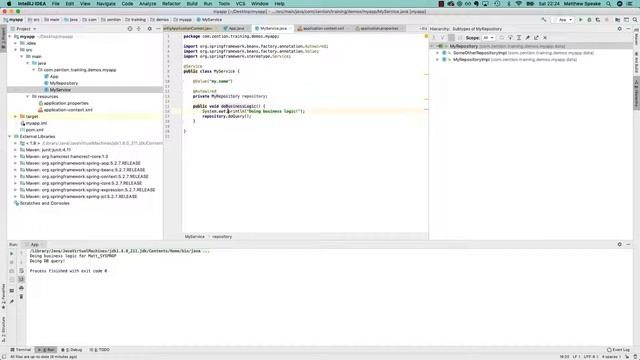Hide the Hierarchy tool window
The image size is (640, 360).
tap(629, 29)
